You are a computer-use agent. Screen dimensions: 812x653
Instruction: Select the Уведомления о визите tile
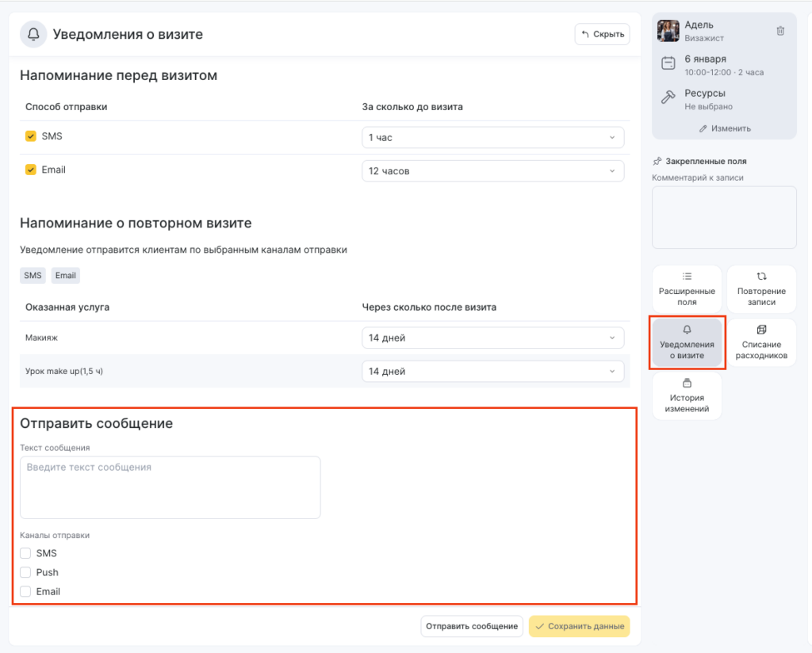687,342
